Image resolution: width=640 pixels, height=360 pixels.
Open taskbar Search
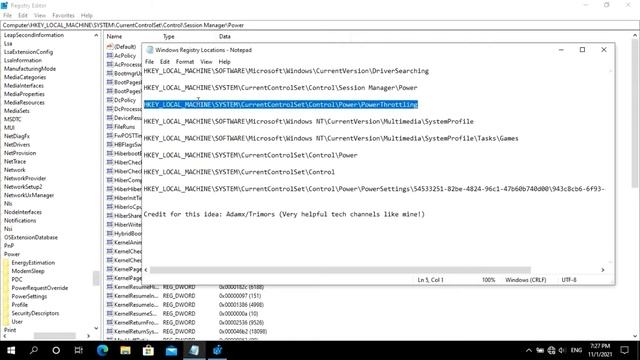click(x=34, y=350)
